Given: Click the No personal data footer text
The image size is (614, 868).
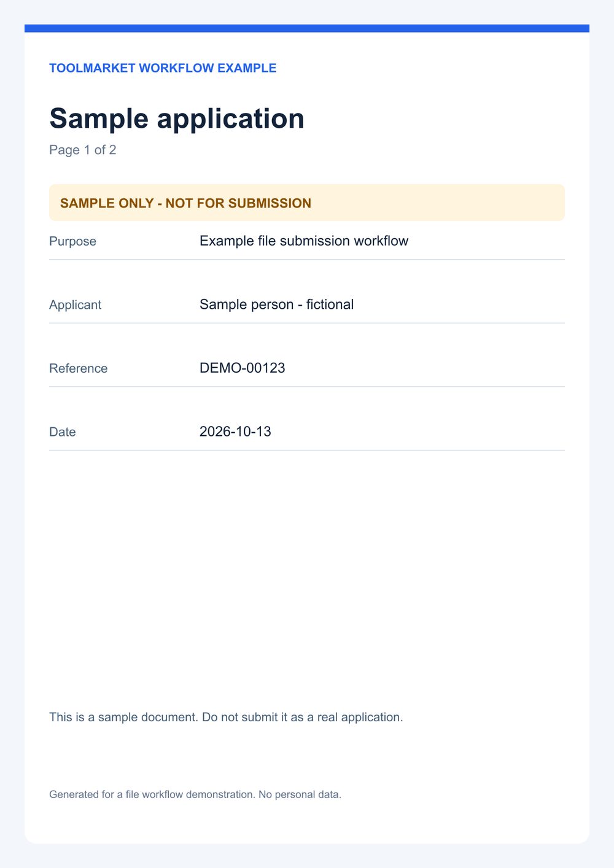Looking at the screenshot, I should coord(300,794).
